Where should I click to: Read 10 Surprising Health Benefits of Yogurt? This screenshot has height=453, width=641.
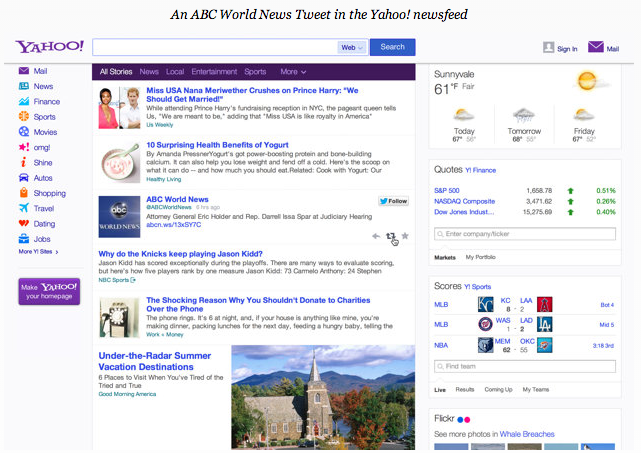[x=217, y=145]
